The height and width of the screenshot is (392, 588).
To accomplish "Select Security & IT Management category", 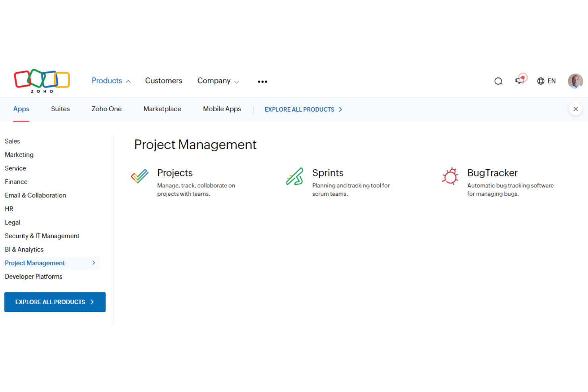I will click(x=42, y=236).
